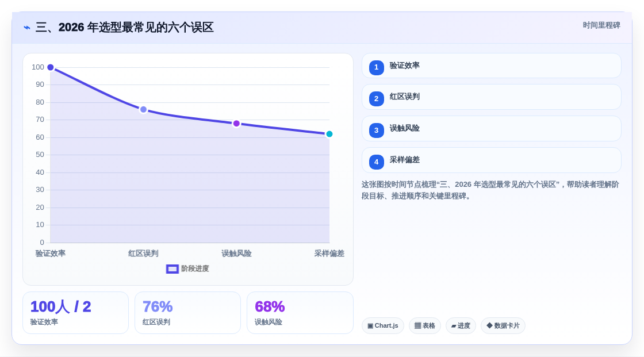Click the chart data point near 76
The image size is (644, 357).
pyautogui.click(x=143, y=110)
